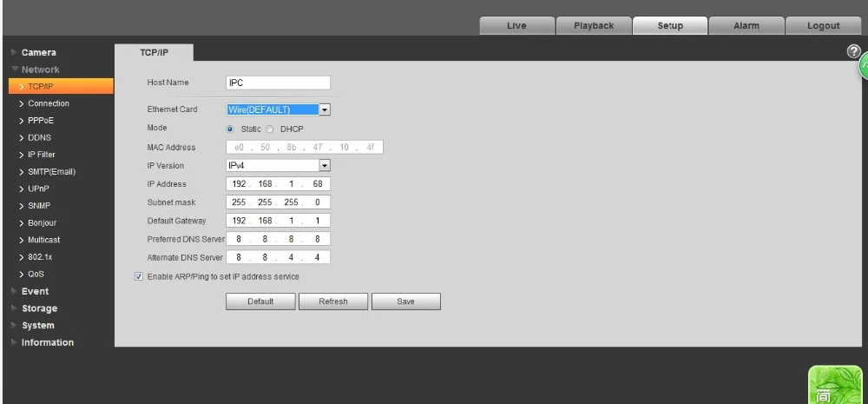Open Bonjour settings in sidebar

[42, 222]
